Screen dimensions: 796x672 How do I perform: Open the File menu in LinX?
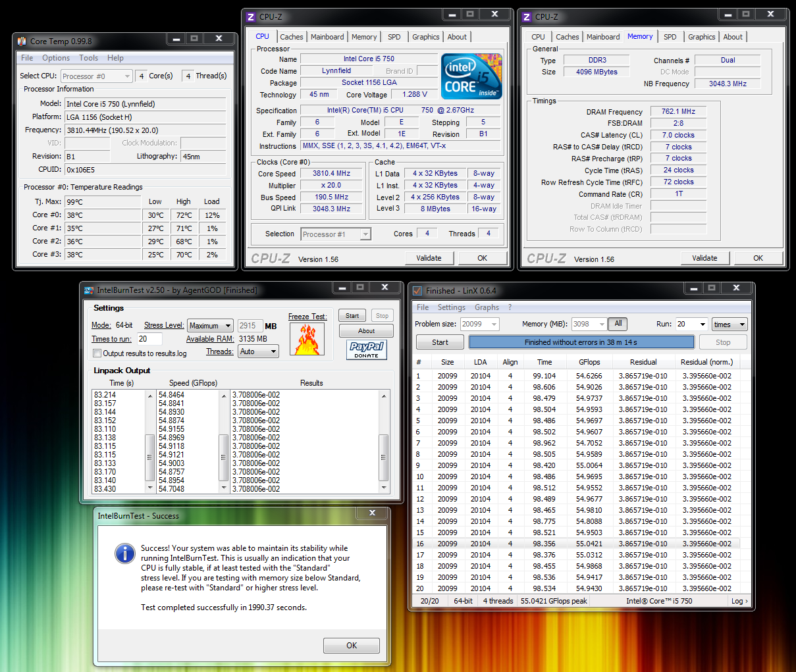[423, 307]
